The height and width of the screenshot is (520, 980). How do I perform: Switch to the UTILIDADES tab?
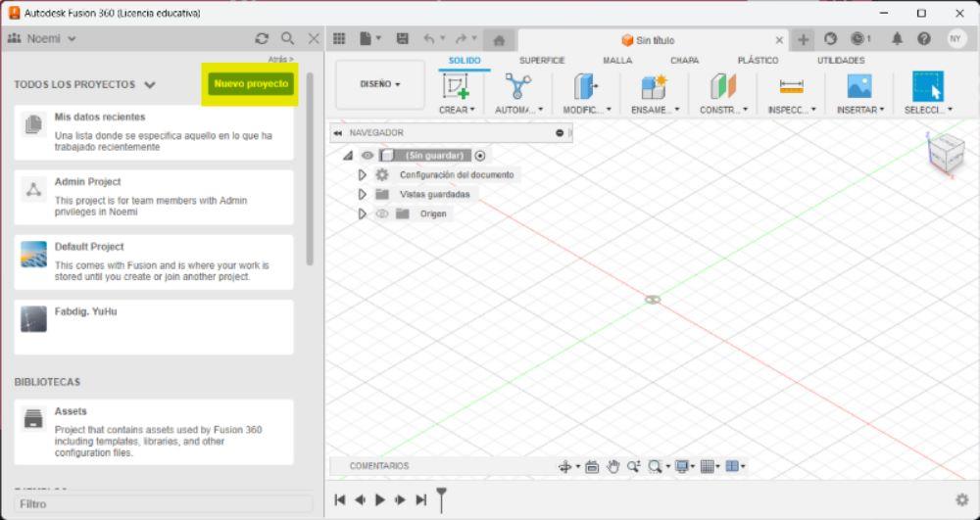pos(841,61)
